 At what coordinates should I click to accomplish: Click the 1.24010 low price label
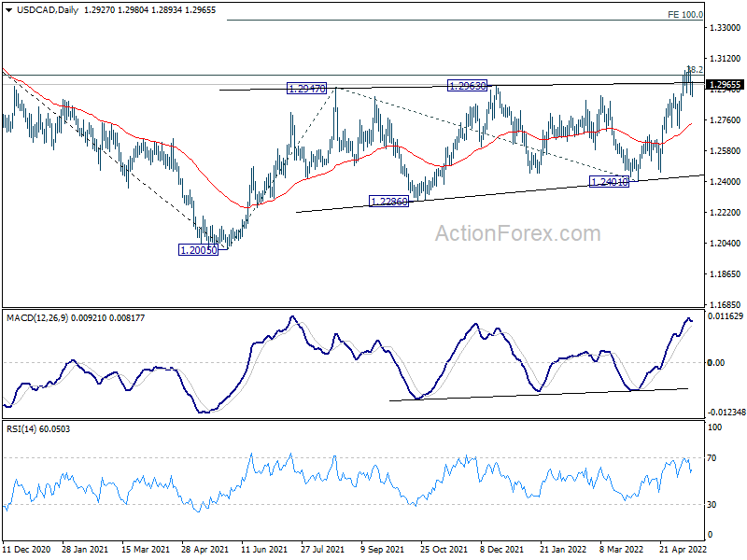point(610,182)
